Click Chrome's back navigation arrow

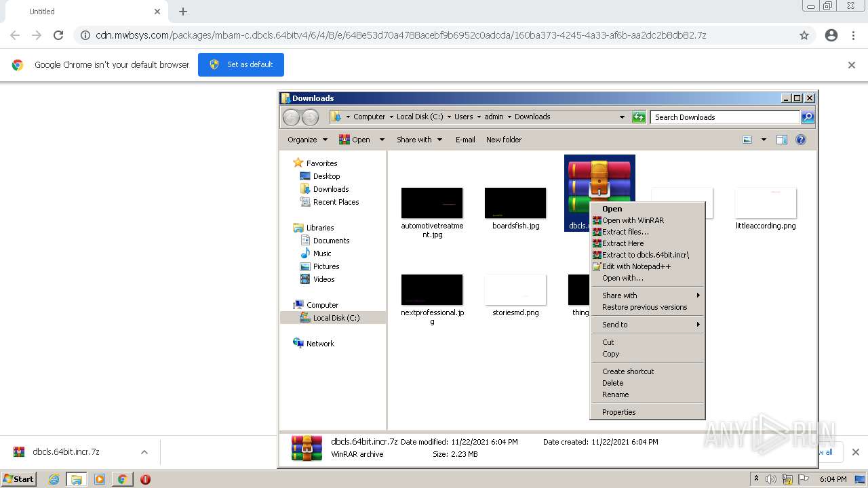(x=15, y=35)
